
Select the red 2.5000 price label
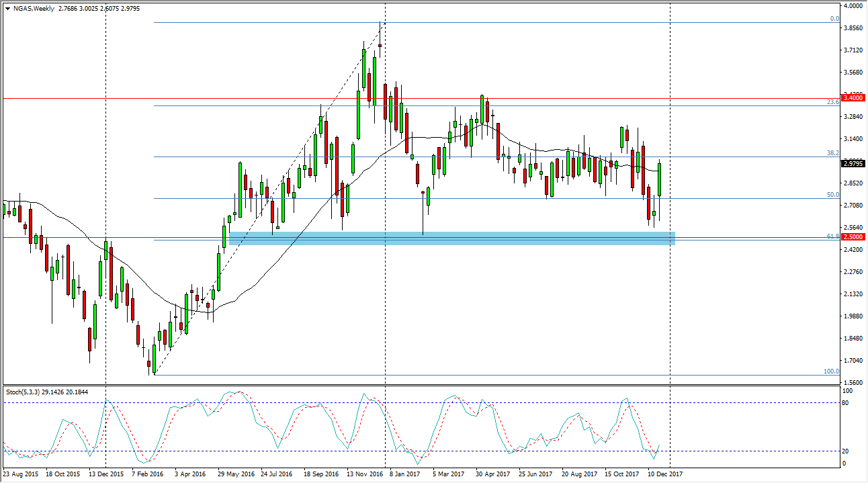pyautogui.click(x=853, y=237)
